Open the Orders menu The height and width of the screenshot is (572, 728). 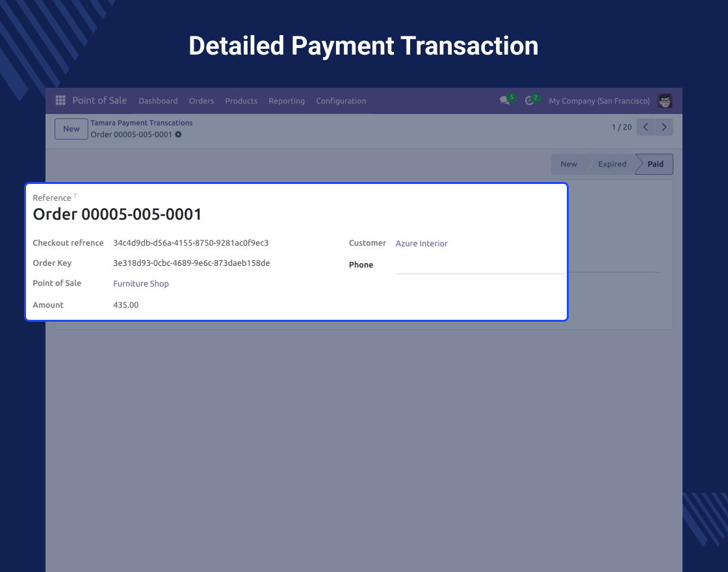201,101
